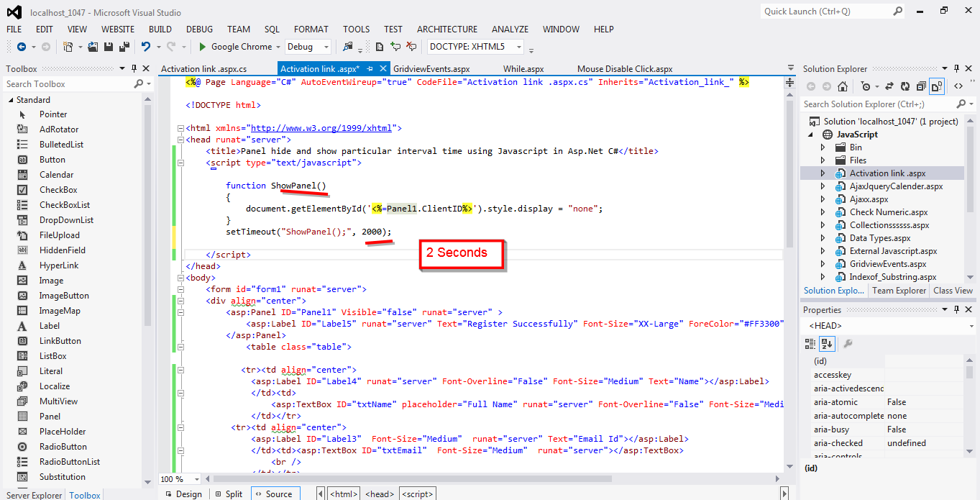Image resolution: width=980 pixels, height=500 pixels.
Task: Click the Collapse All icon in Solution Explorer
Action: tap(920, 86)
